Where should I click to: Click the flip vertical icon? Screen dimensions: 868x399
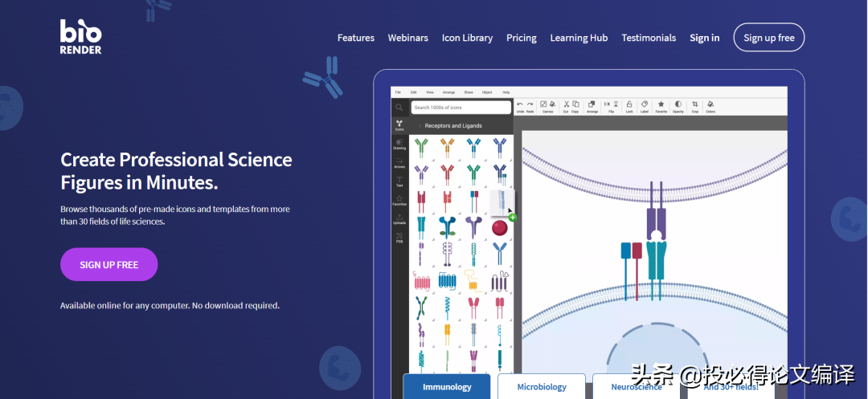[x=616, y=104]
